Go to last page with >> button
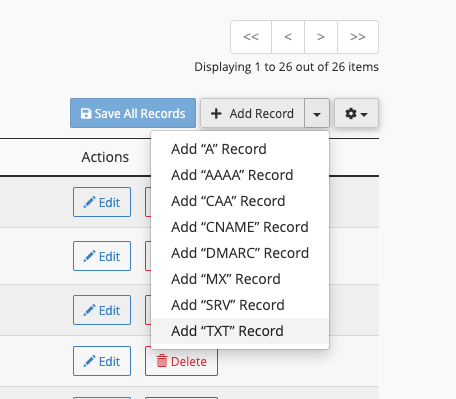The image size is (456, 399). point(358,37)
